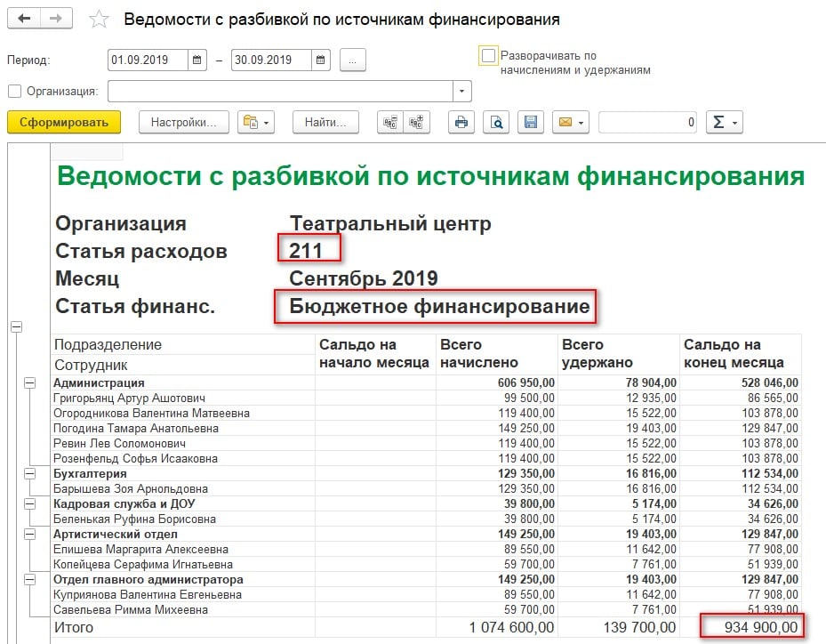Select employee Беленькая Руфина Борисовна
826x644 pixels.
coord(134,519)
